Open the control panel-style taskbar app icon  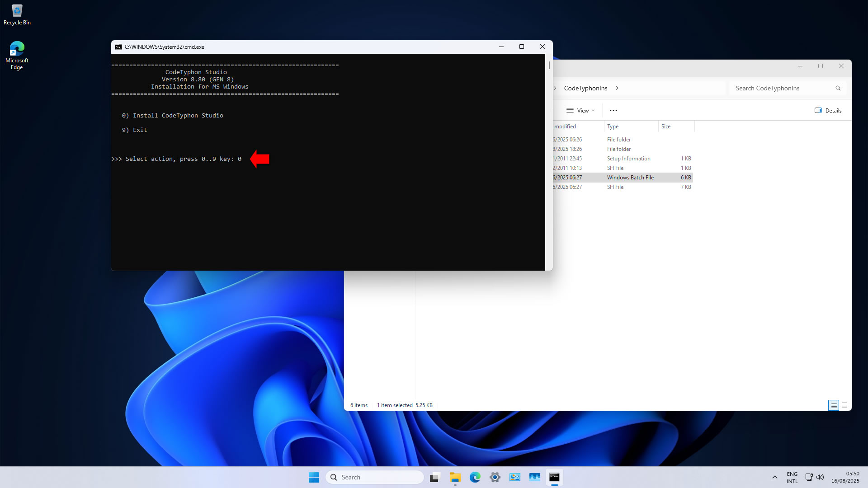click(x=514, y=477)
